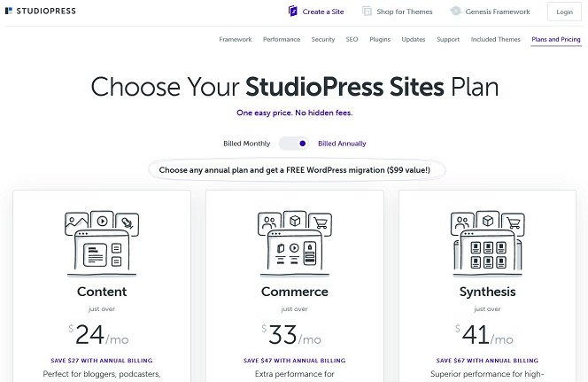Select the Plans and Pricing tab
Screen dimensions: 588x382
coord(556,39)
